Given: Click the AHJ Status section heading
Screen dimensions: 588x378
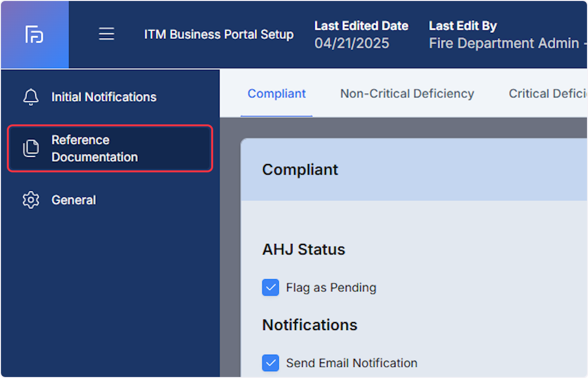Looking at the screenshot, I should [304, 249].
